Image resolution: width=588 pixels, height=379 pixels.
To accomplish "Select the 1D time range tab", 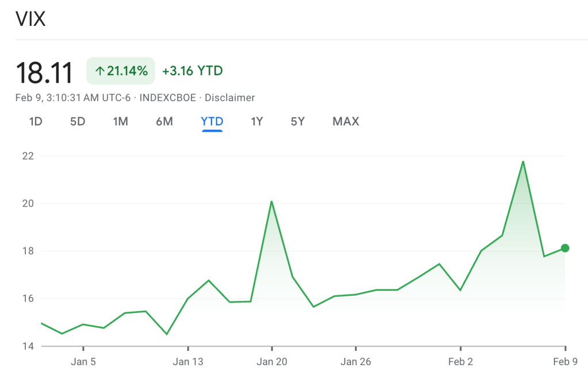I will [36, 121].
